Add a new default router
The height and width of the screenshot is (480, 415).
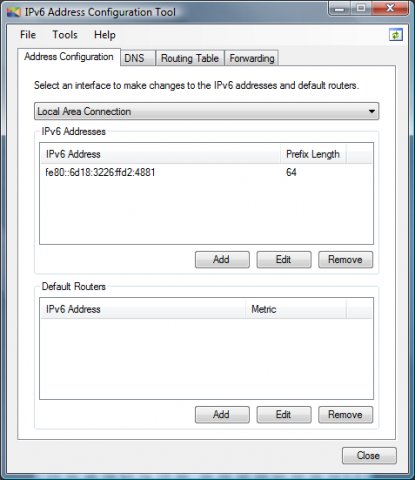tap(222, 414)
